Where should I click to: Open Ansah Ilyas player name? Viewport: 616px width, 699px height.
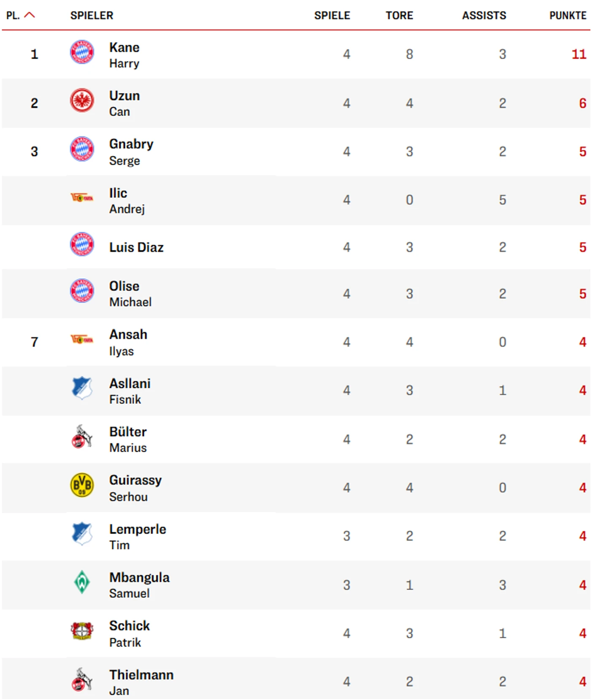point(128,342)
